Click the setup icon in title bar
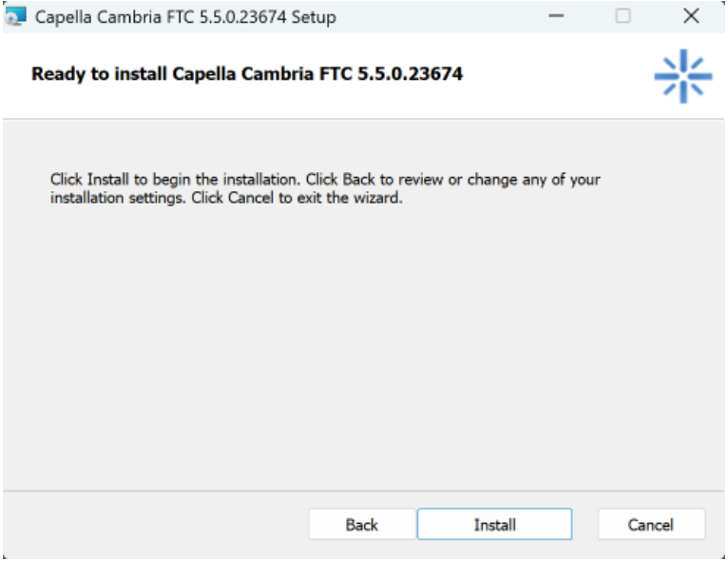Screen dimensions: 728x561 pyautogui.click(x=17, y=16)
